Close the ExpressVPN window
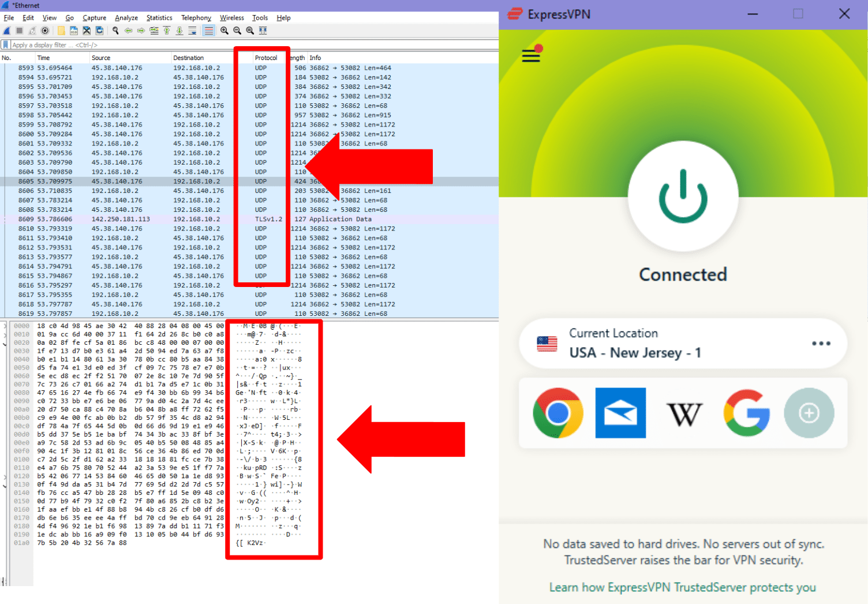The image size is (868, 604). point(844,14)
